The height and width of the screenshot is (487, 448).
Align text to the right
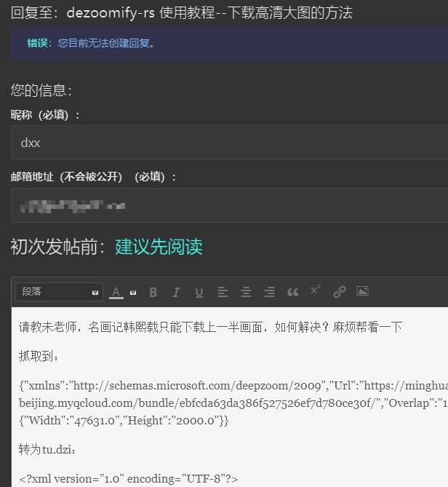[x=269, y=292]
